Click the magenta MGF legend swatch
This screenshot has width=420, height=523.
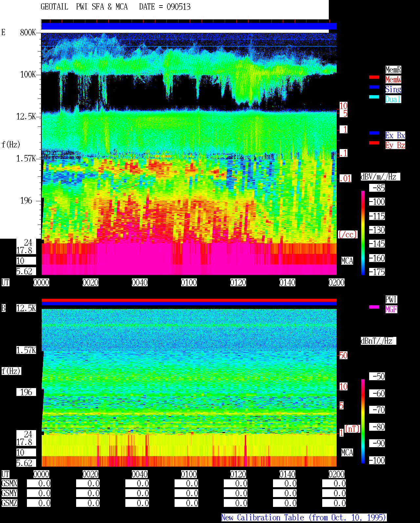[x=374, y=307]
